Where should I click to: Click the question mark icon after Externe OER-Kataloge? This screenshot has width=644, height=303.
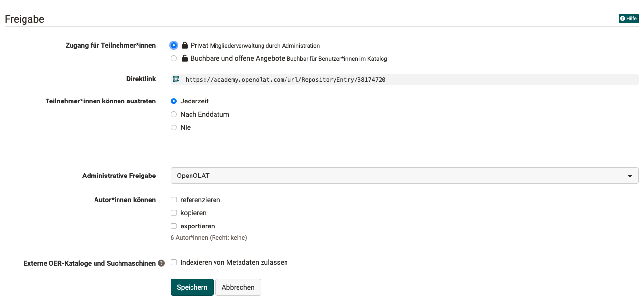[161, 263]
